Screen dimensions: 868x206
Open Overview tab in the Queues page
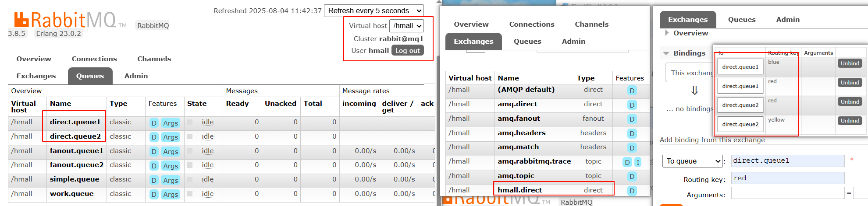click(34, 59)
